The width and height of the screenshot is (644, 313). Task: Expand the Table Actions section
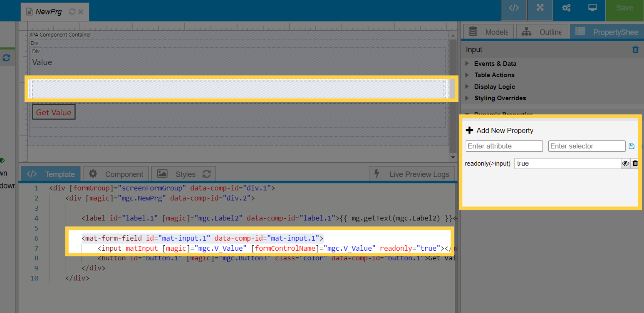pos(494,75)
